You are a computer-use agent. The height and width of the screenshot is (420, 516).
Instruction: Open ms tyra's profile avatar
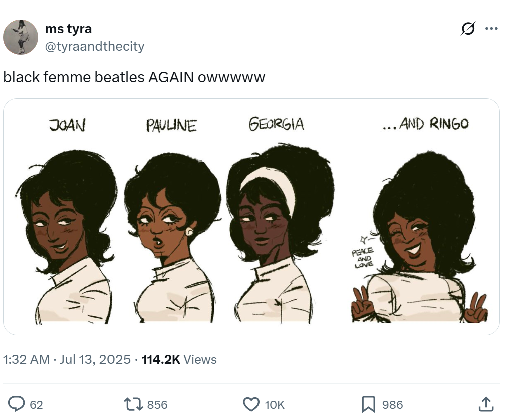(x=21, y=37)
